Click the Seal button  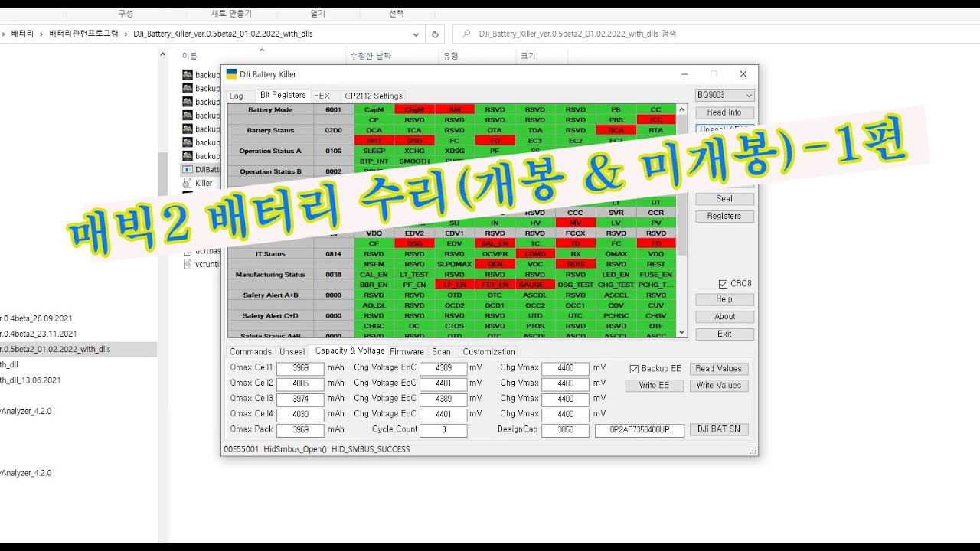coord(724,199)
